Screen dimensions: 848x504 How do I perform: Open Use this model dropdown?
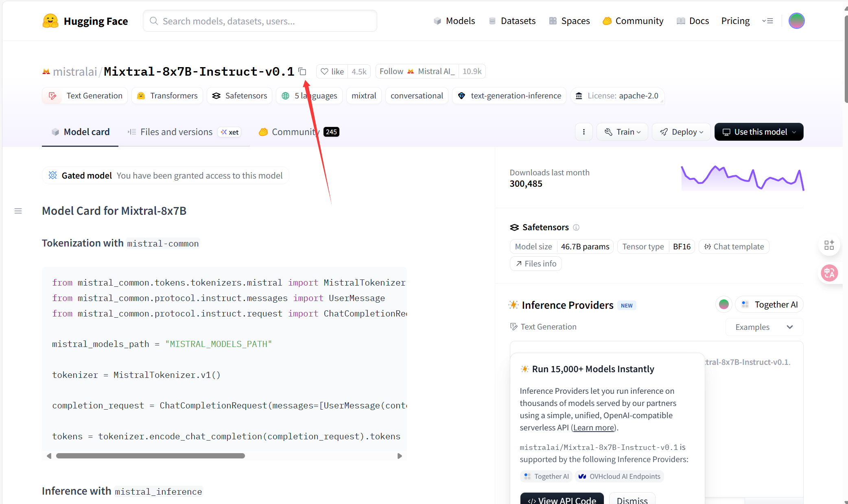[758, 132]
